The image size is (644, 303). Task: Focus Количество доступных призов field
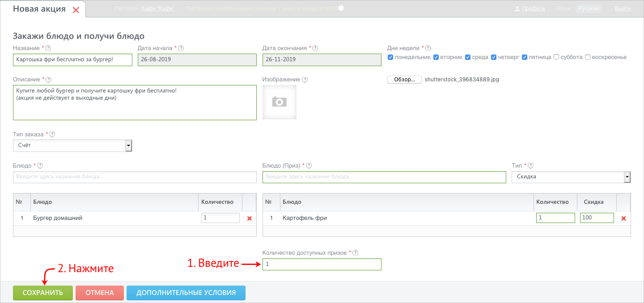[x=322, y=264]
